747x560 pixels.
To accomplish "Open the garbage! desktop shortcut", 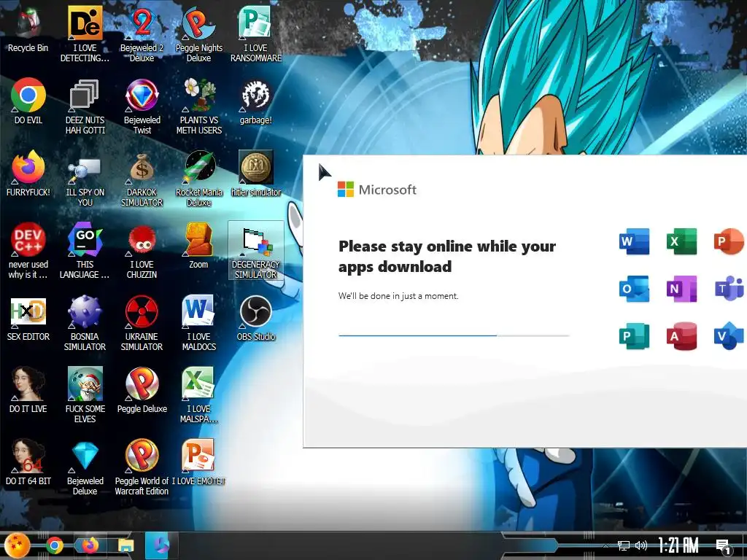I will [x=256, y=101].
